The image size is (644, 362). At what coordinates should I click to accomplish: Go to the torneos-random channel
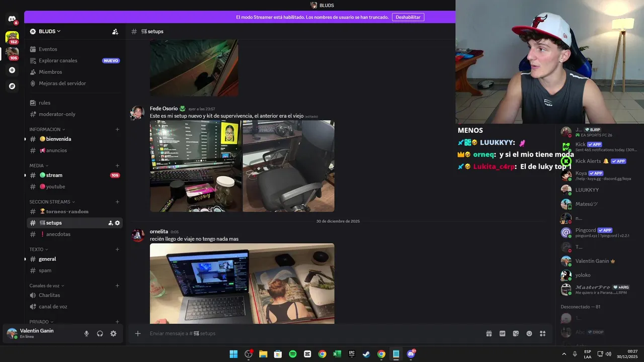pos(74,211)
